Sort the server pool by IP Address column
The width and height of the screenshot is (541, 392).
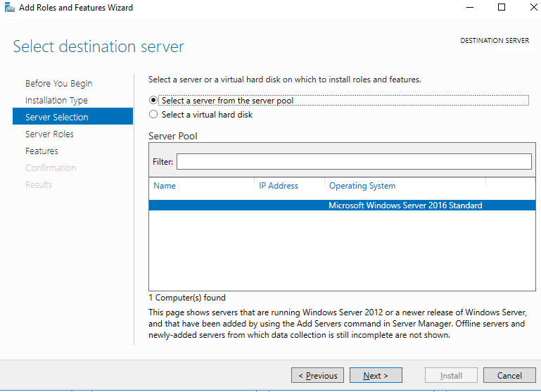tap(279, 186)
